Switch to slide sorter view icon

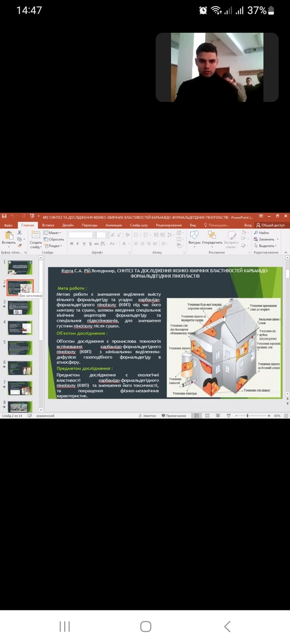click(x=207, y=416)
